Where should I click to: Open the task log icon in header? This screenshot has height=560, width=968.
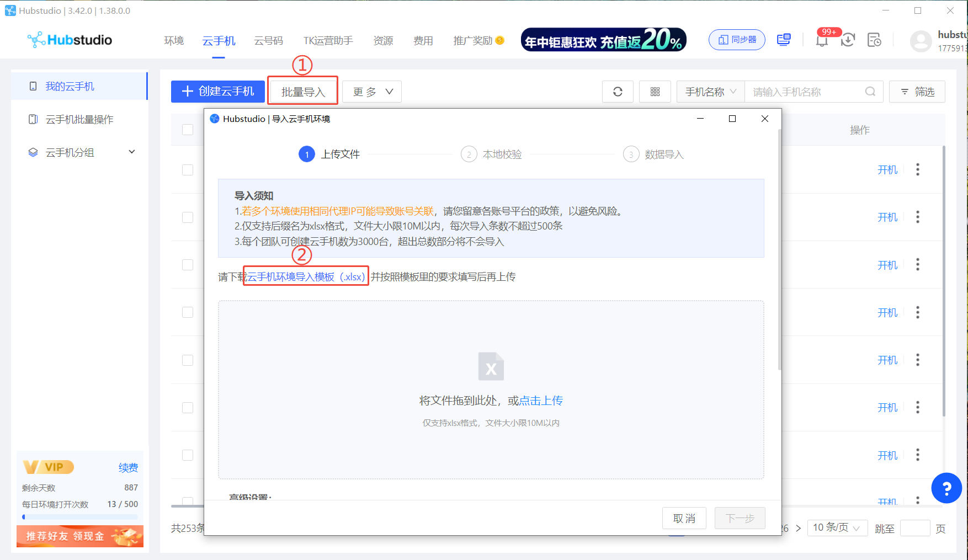tap(874, 40)
